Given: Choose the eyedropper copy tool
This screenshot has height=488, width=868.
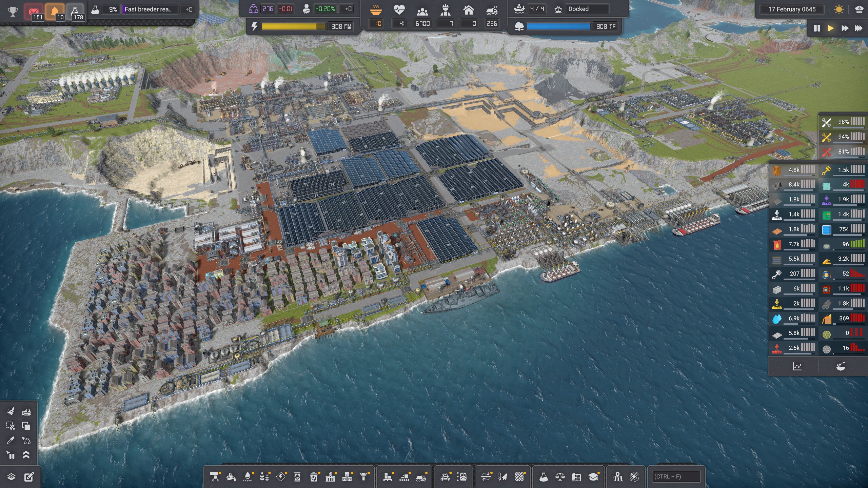Looking at the screenshot, I should 11,440.
